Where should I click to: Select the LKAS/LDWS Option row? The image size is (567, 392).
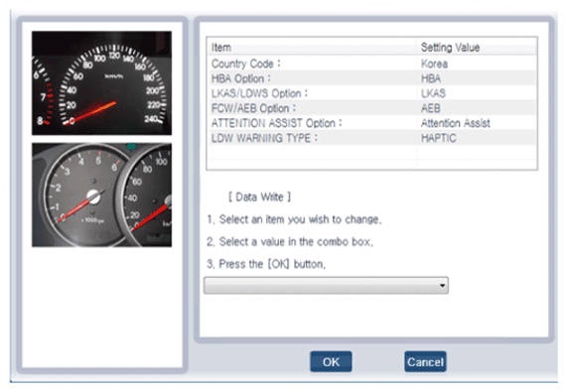[372, 93]
